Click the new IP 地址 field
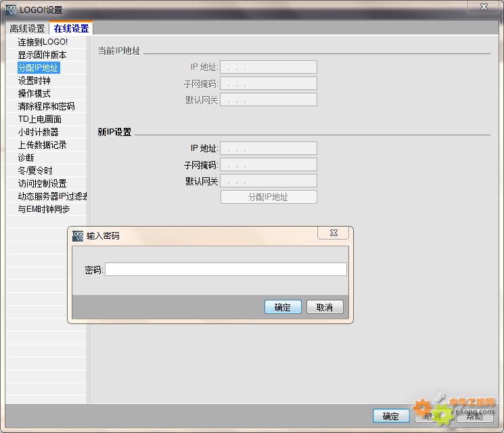Viewport: 504px width, 433px height. pos(269,148)
